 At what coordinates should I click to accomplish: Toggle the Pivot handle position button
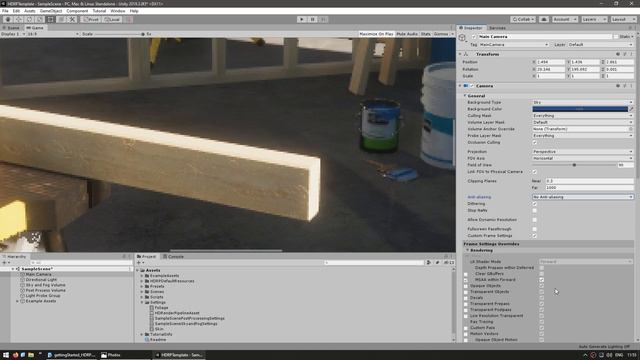(91, 19)
